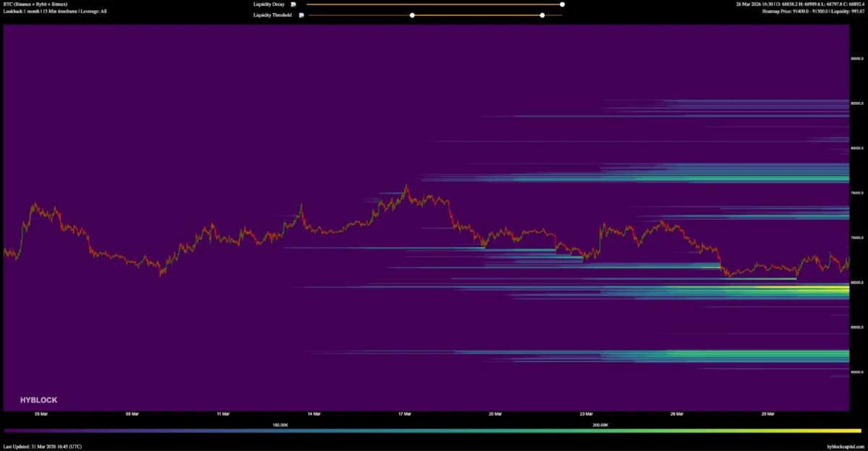Image resolution: width=868 pixels, height=451 pixels.
Task: Click the Lookback timeframe leverage text
Action: pyautogui.click(x=55, y=12)
